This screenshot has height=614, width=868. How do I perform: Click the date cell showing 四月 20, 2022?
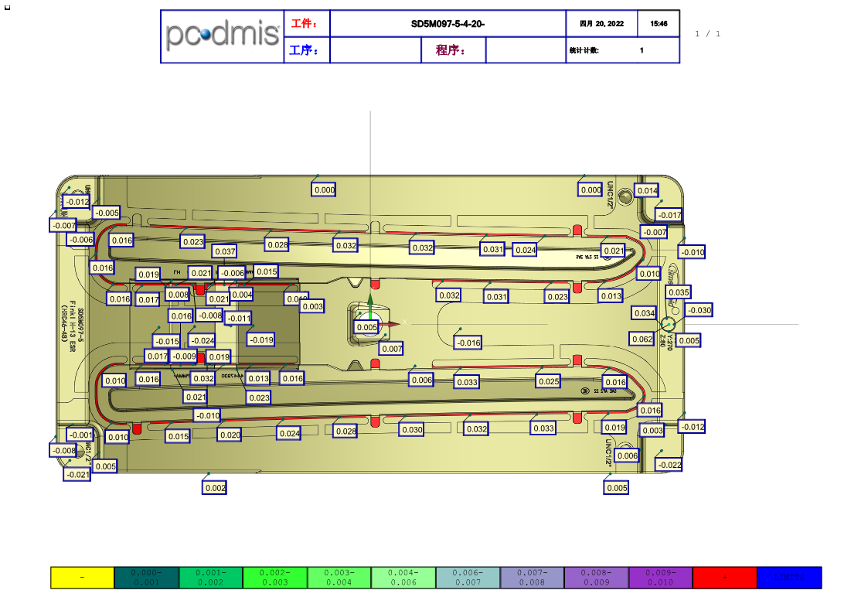601,24
